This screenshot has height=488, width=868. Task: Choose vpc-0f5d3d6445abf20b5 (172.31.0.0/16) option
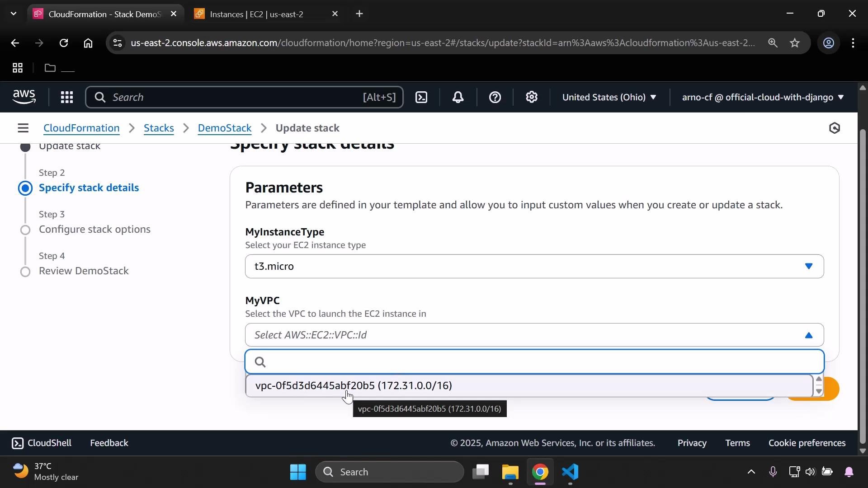coord(529,386)
